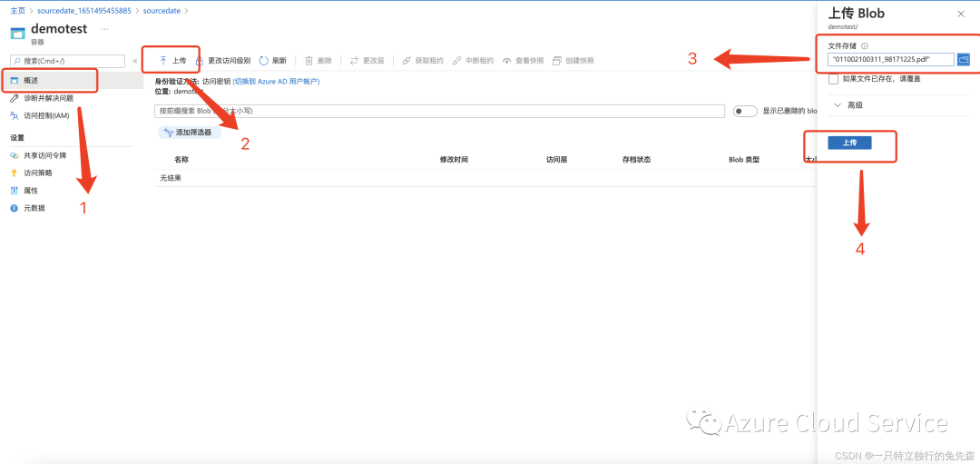Click the 刷新 refresh icon
The image size is (980, 464).
point(264,61)
